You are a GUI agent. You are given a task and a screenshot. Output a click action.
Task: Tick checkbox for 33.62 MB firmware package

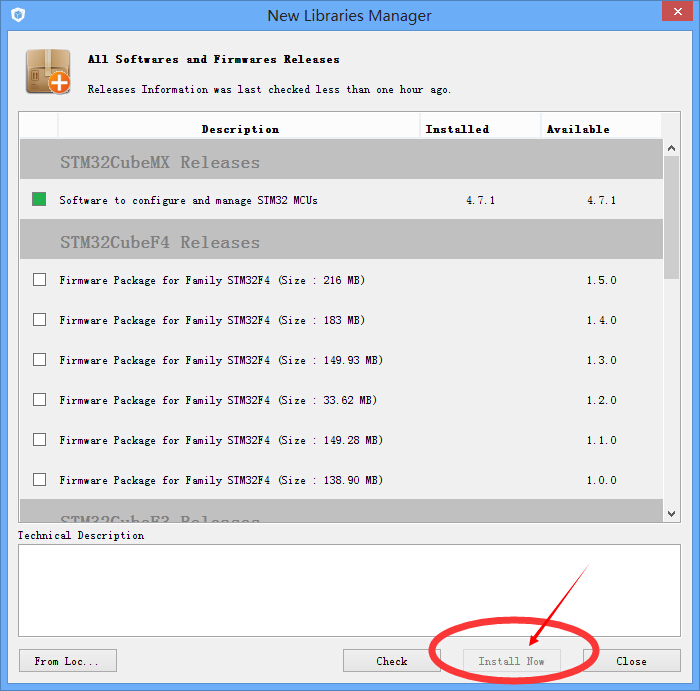39,400
